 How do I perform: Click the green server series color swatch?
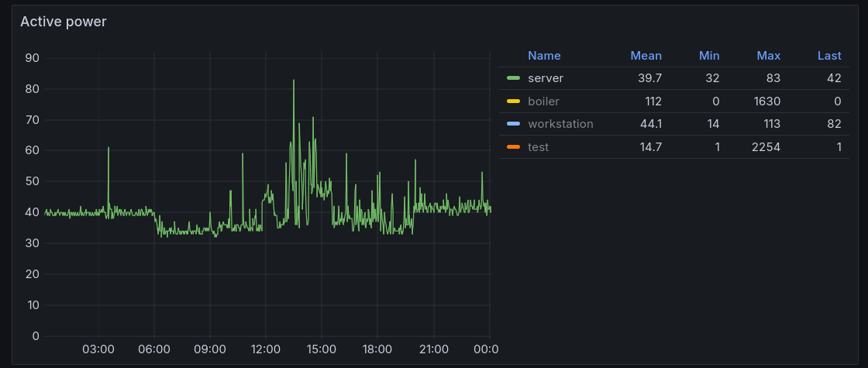513,78
